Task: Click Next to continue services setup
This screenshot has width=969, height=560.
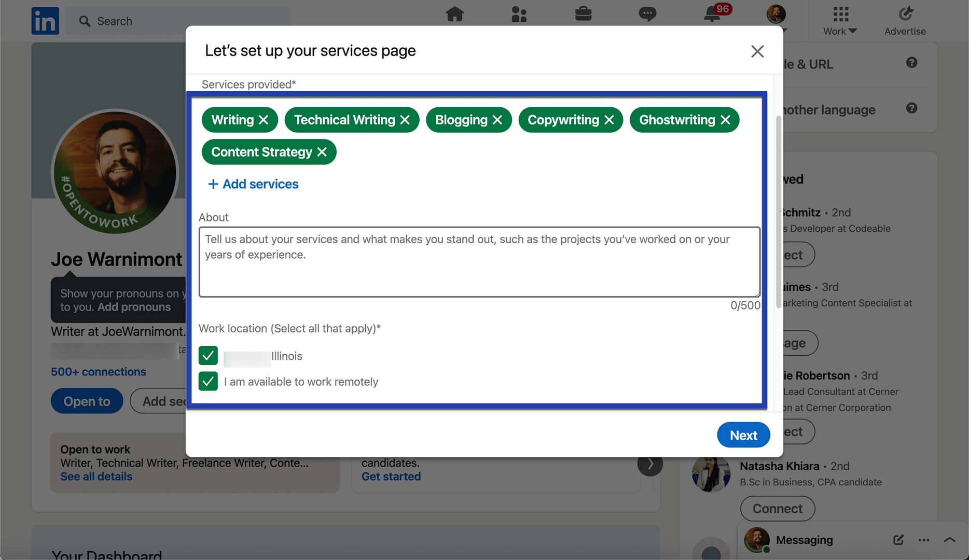Action: click(x=743, y=435)
